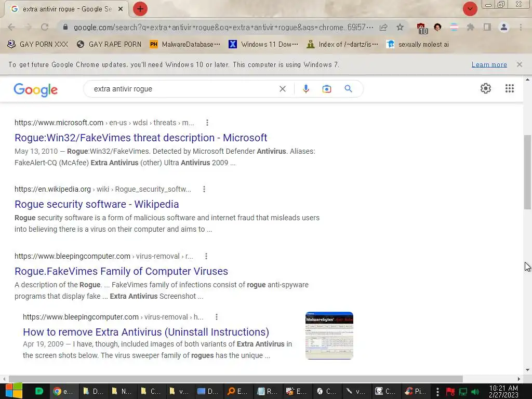Open the skull icon 'C...' taskbar app

(385, 391)
